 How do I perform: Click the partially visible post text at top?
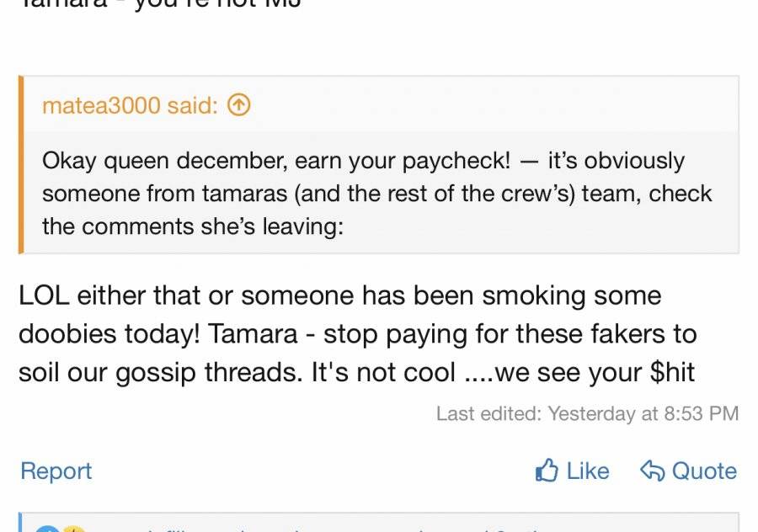(x=159, y=4)
